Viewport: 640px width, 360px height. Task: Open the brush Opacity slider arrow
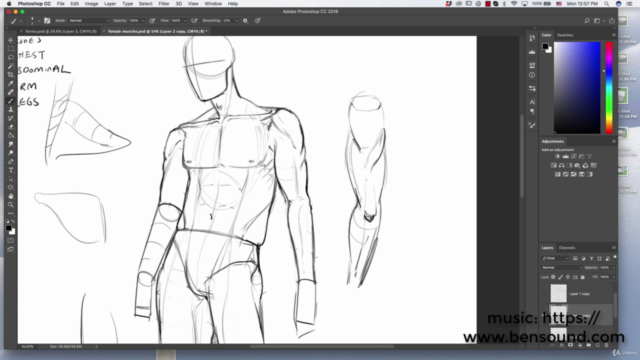click(x=143, y=20)
